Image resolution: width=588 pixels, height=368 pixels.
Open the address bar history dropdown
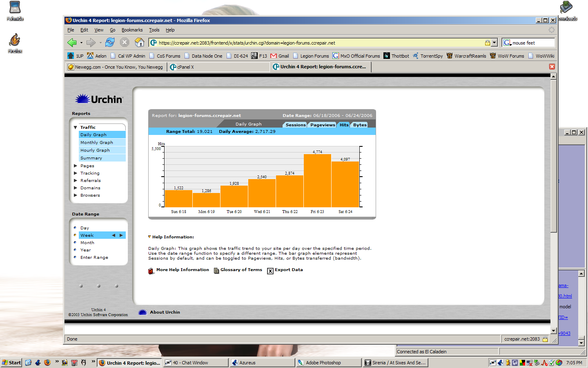494,43
